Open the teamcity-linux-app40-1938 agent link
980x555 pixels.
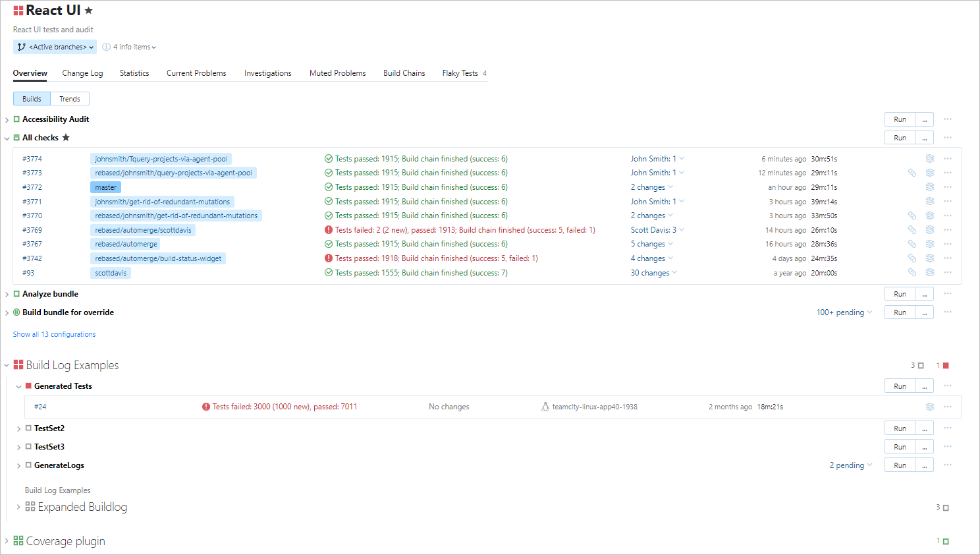click(x=595, y=407)
